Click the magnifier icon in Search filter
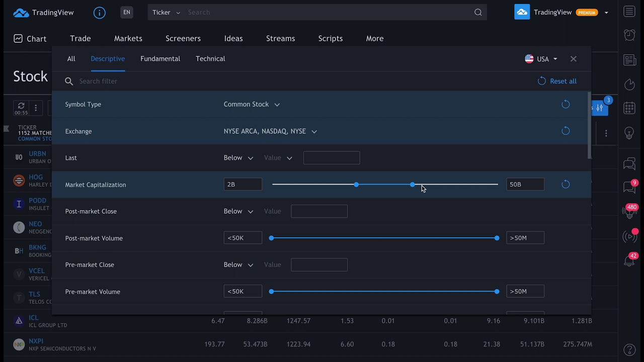 tap(69, 81)
